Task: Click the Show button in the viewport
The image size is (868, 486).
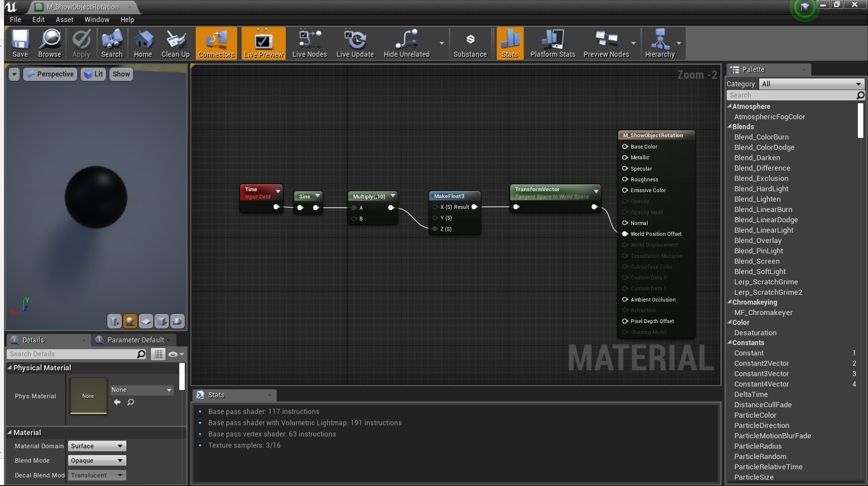Action: click(121, 74)
